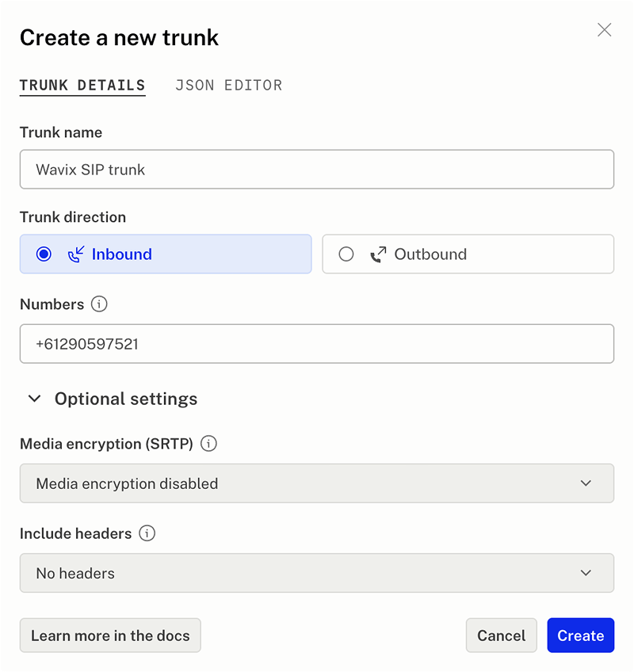
Task: Click the outbound call phone icon
Action: point(379,254)
